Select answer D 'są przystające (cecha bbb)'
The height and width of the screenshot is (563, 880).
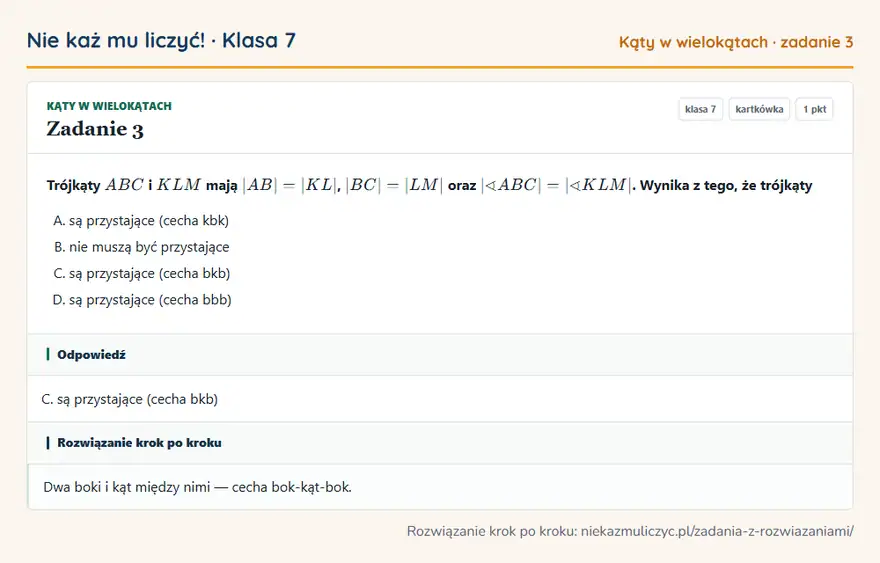tap(142, 300)
